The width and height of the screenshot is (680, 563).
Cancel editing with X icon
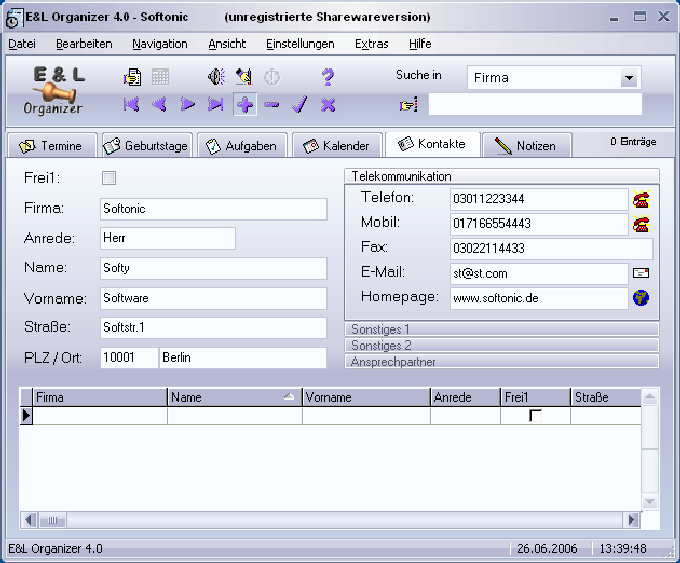click(328, 105)
